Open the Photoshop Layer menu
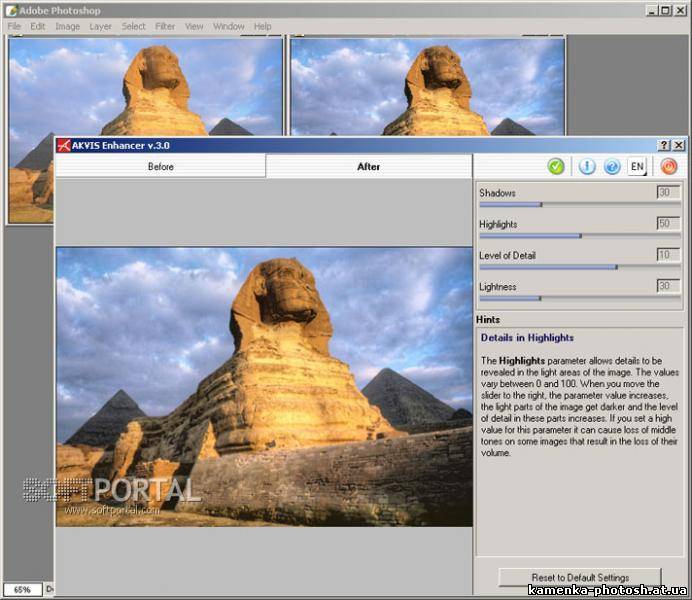The height and width of the screenshot is (600, 692). point(100,26)
